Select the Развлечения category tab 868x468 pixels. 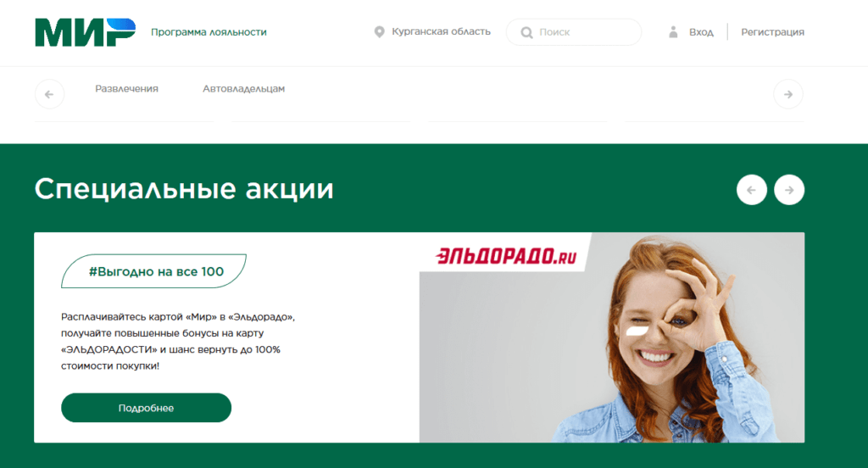127,89
